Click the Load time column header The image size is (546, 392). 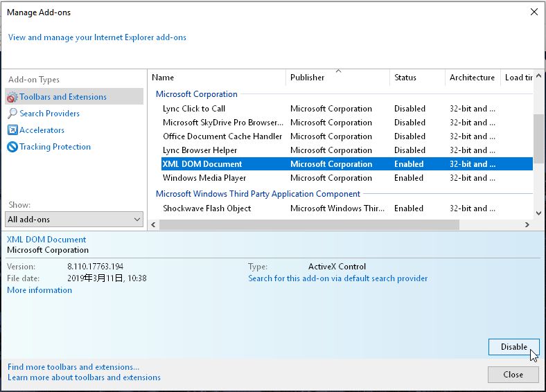(517, 78)
